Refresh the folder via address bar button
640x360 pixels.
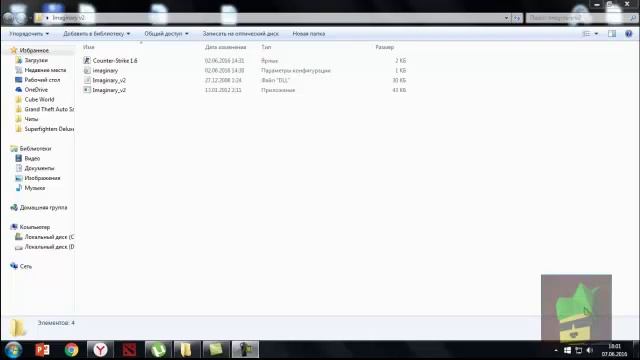point(517,18)
